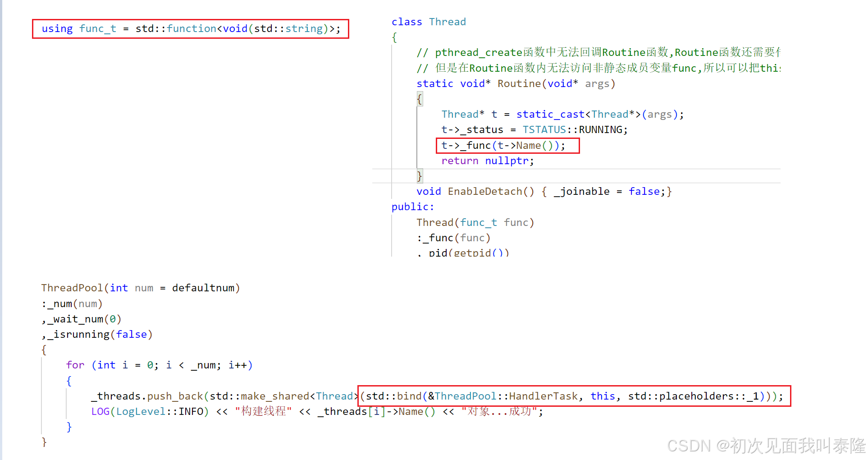Click the "for (int i = 0; i < _num; i++)" line

(160, 365)
